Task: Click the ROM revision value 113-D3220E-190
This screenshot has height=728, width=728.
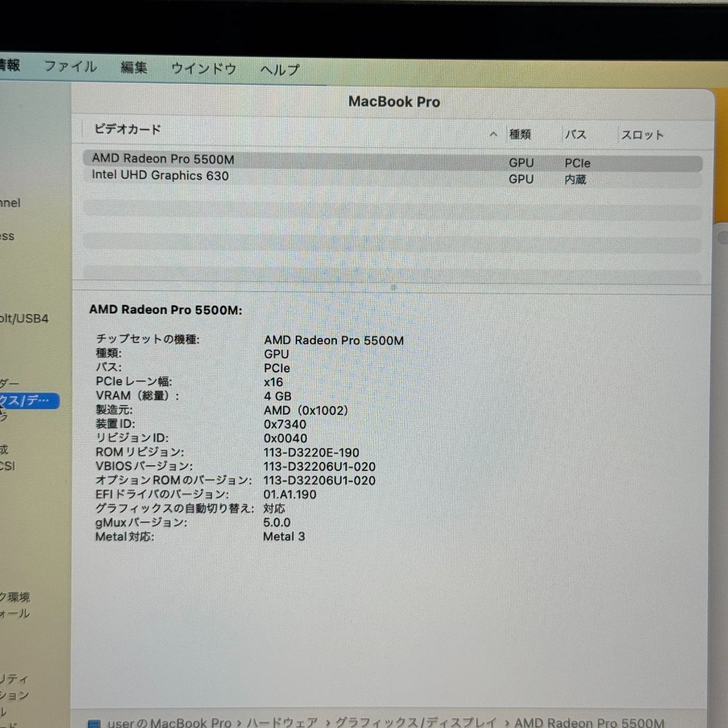Action: 311,452
